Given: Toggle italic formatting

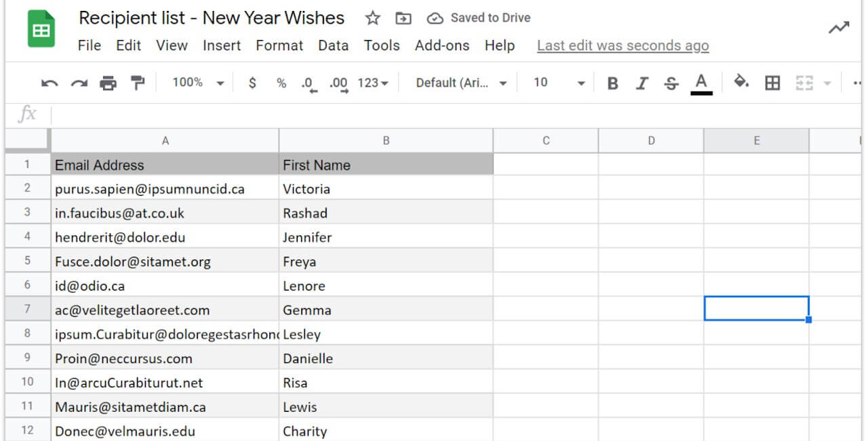Looking at the screenshot, I should pos(642,83).
